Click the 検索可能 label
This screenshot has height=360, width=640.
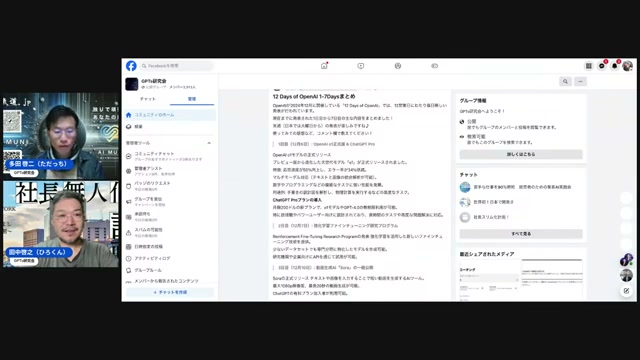click(x=476, y=137)
